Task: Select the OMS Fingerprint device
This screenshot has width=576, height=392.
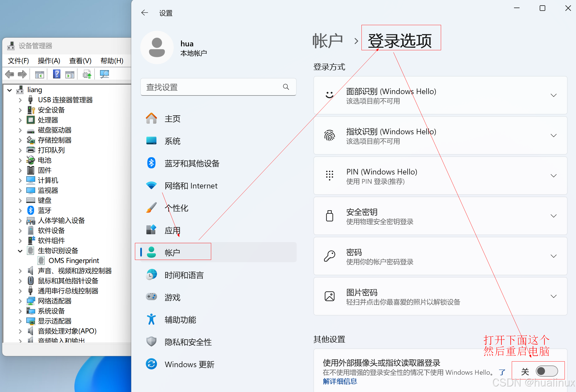Action: tap(74, 260)
